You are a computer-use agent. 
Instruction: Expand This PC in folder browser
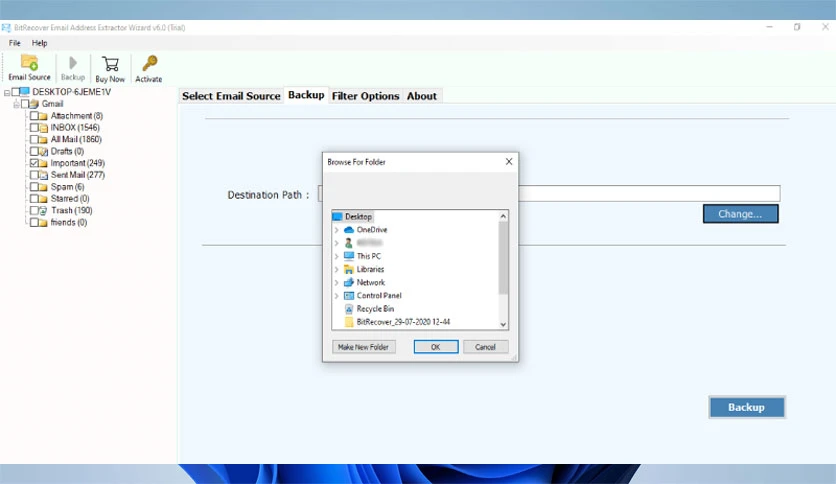click(336, 256)
